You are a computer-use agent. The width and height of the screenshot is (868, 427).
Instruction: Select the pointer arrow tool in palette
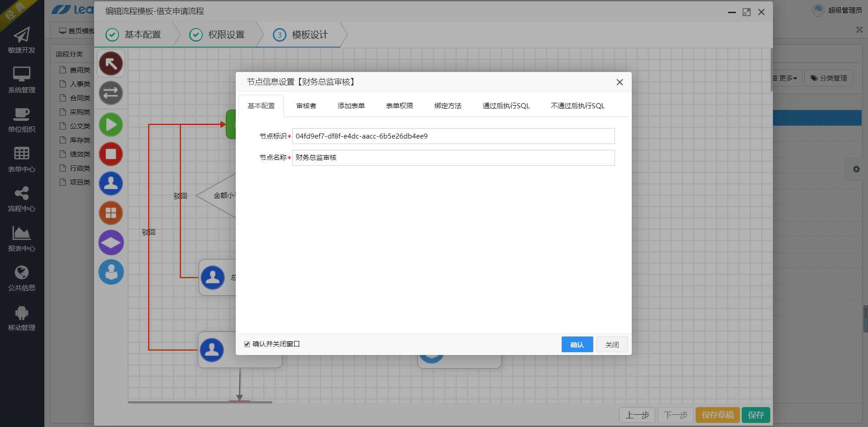[111, 63]
